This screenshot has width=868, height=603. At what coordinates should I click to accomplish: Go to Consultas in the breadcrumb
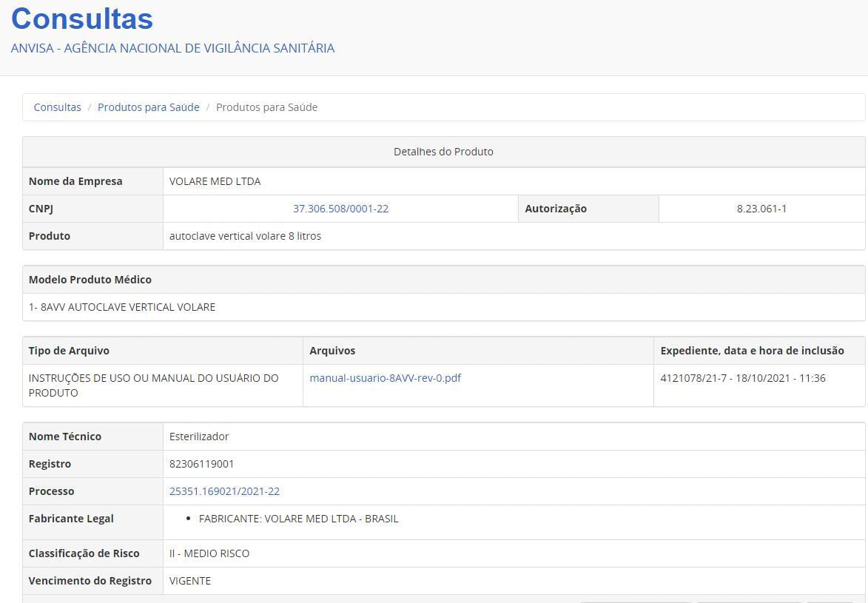(57, 107)
